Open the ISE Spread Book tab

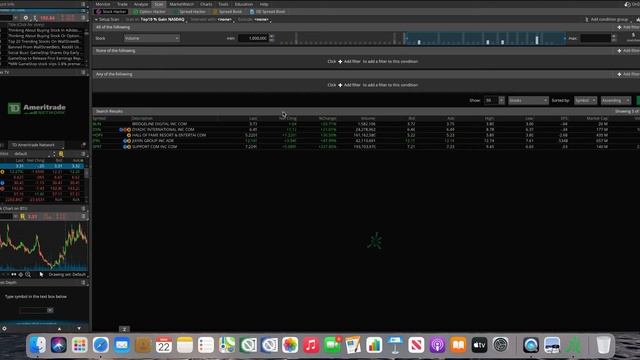point(267,11)
